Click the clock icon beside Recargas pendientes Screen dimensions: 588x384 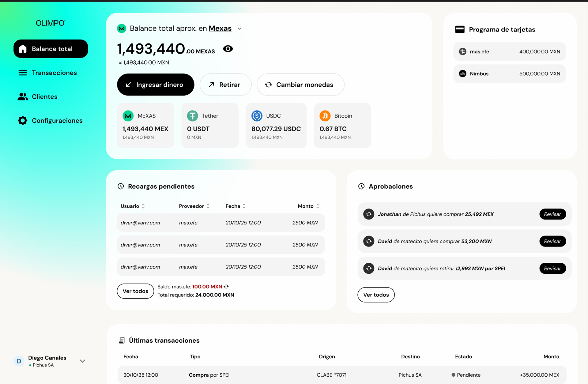pyautogui.click(x=121, y=186)
